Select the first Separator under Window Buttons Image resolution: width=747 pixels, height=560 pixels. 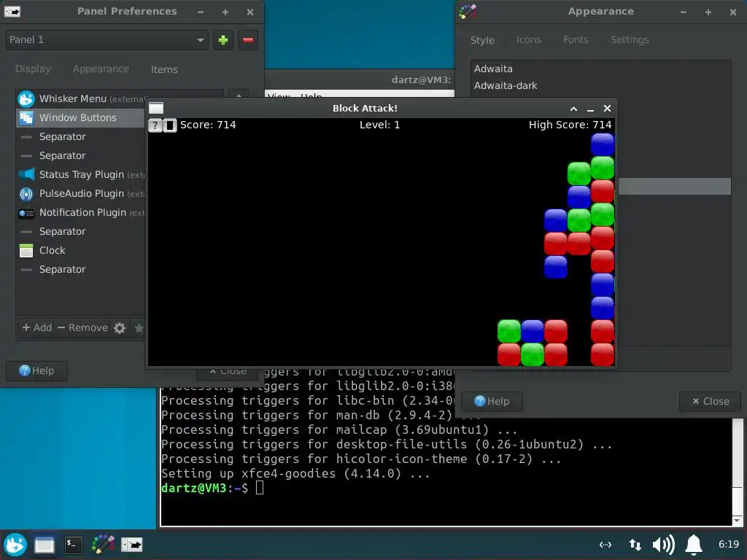[81, 136]
